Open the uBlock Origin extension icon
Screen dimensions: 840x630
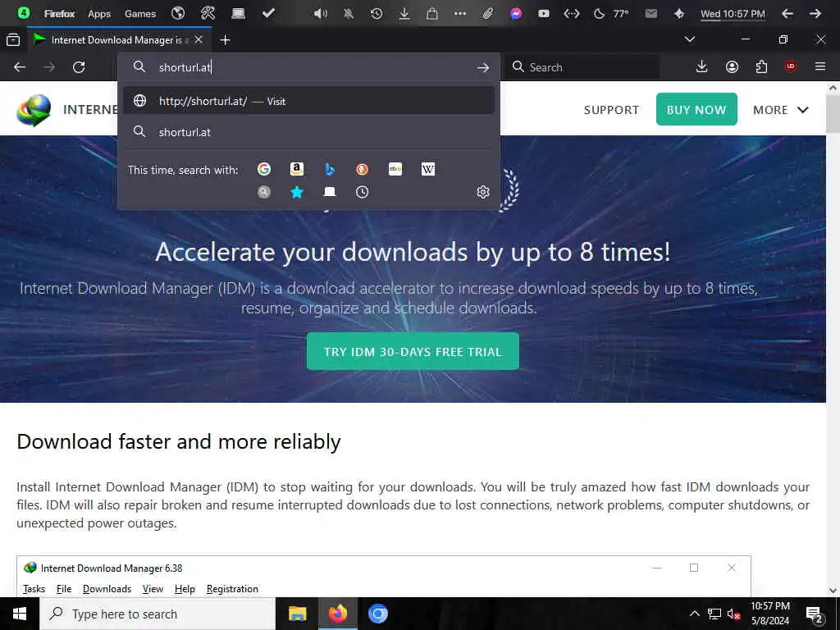pos(791,67)
